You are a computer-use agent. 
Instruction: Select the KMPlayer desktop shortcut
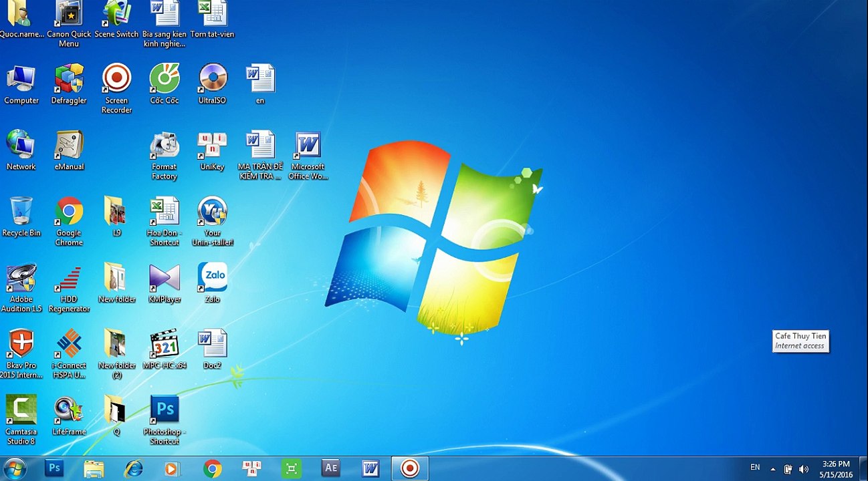tap(165, 283)
